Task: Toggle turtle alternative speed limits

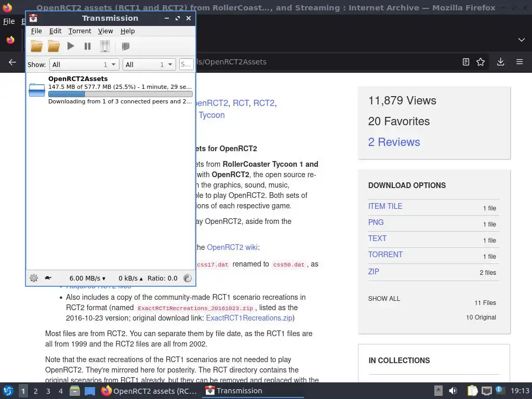Action: click(48, 278)
